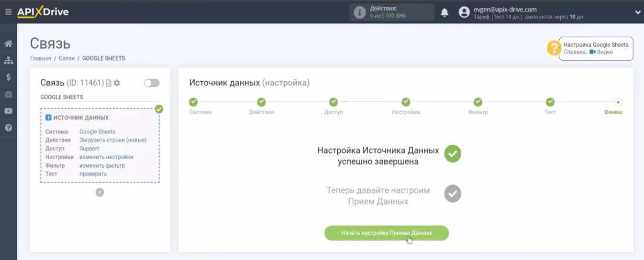Click the Действия counter text
The height and width of the screenshot is (260, 644).
pyautogui.click(x=383, y=9)
